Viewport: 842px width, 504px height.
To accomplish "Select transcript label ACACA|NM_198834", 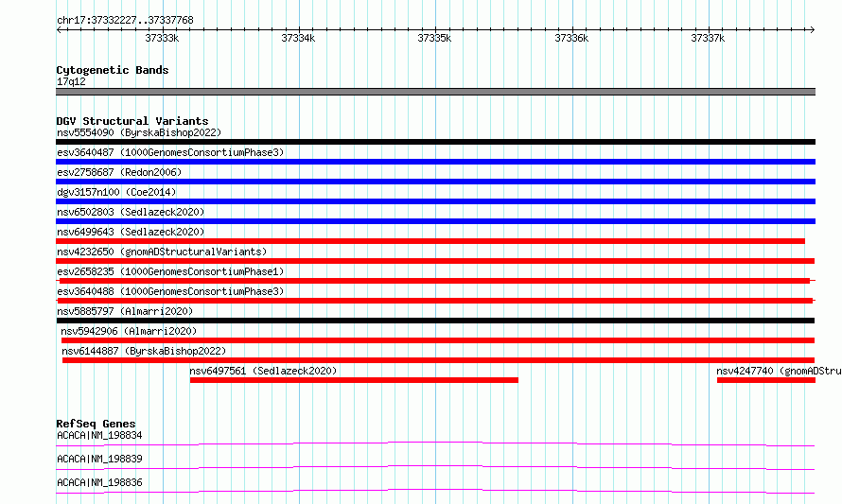I will click(x=99, y=435).
